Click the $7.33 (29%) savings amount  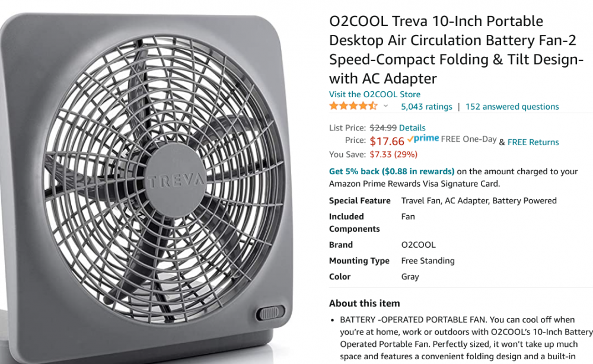pos(393,155)
